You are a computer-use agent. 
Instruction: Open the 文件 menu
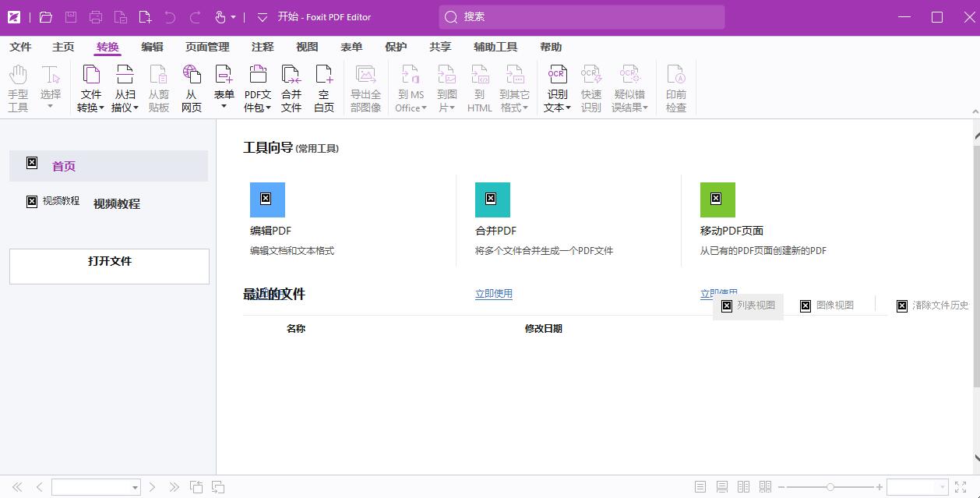20,47
